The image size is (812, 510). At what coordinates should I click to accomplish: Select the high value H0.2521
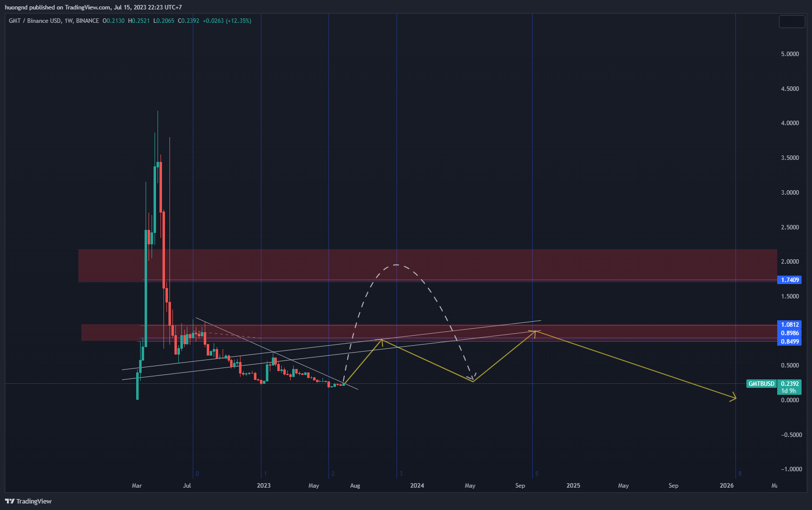point(139,21)
